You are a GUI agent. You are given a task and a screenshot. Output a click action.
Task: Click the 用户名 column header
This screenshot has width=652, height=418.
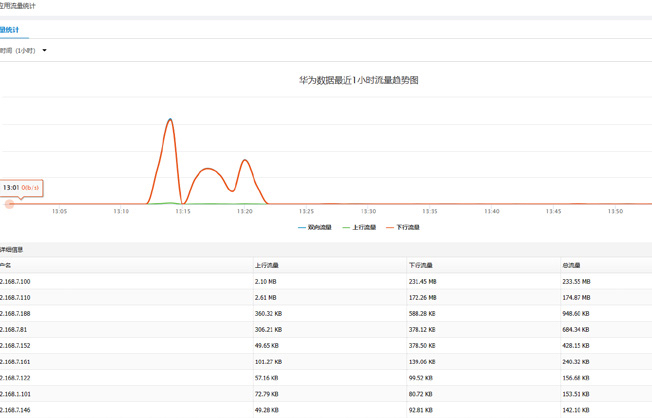[x=6, y=266]
